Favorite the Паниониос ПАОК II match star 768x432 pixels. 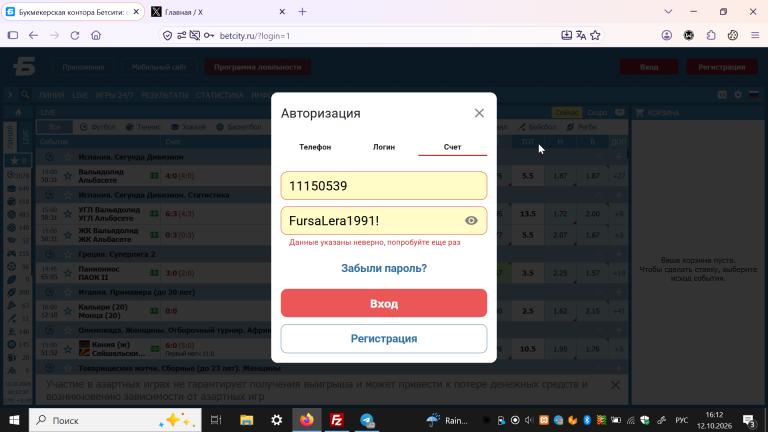pos(68,273)
